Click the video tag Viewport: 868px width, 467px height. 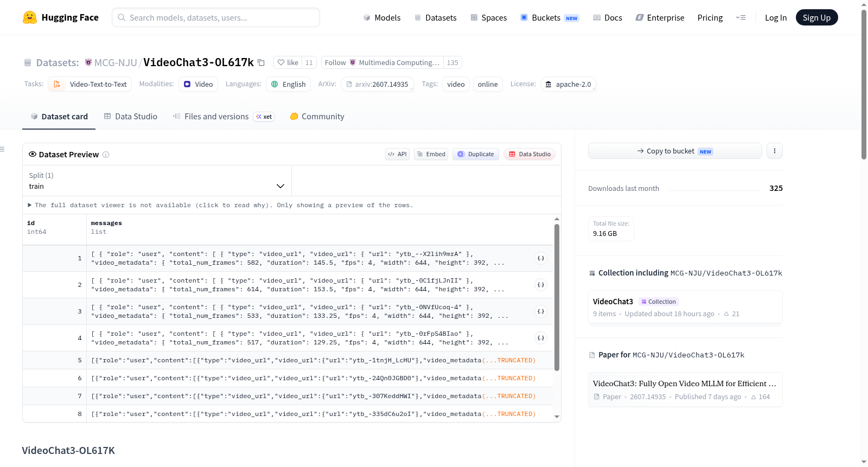456,84
